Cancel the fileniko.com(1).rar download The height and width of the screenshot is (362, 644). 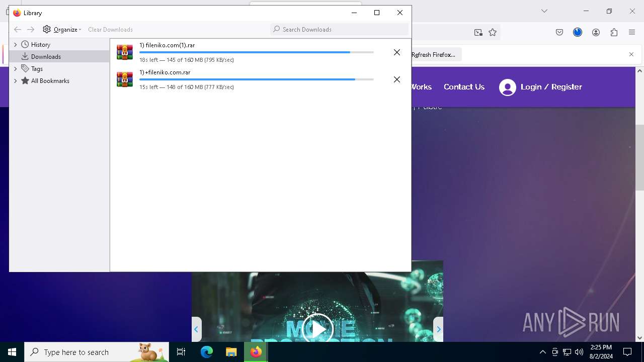coord(397,52)
